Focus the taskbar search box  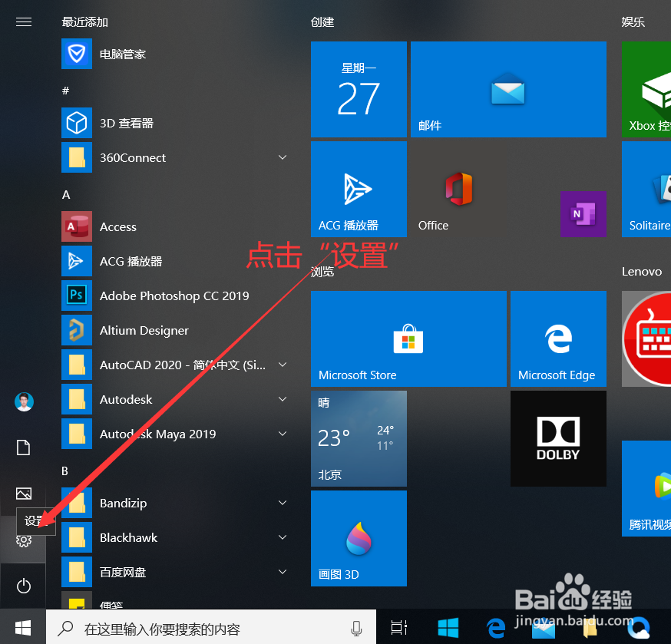pos(211,628)
